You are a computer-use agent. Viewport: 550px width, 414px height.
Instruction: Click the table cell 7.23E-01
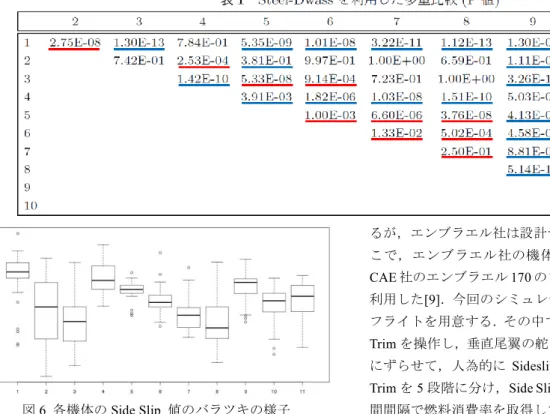point(397,79)
